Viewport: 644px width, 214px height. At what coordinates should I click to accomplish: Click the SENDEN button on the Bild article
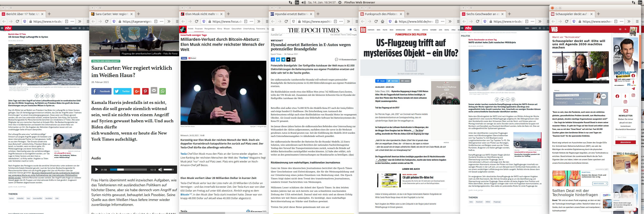click(x=405, y=81)
